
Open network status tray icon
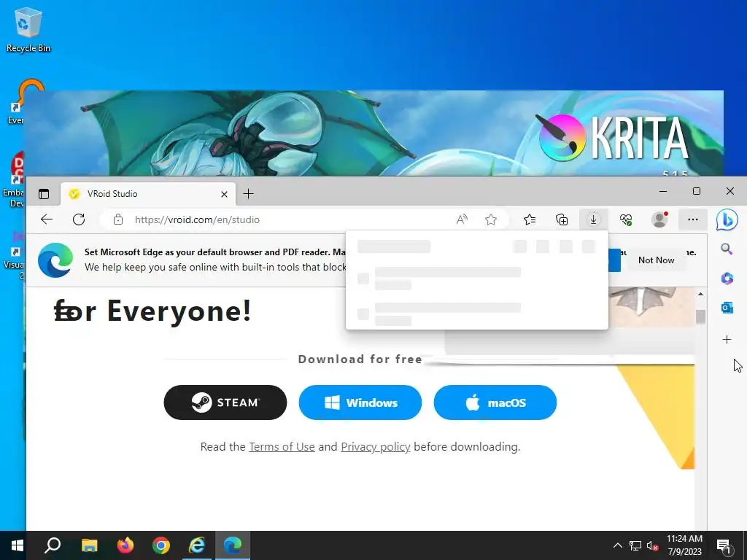635,545
